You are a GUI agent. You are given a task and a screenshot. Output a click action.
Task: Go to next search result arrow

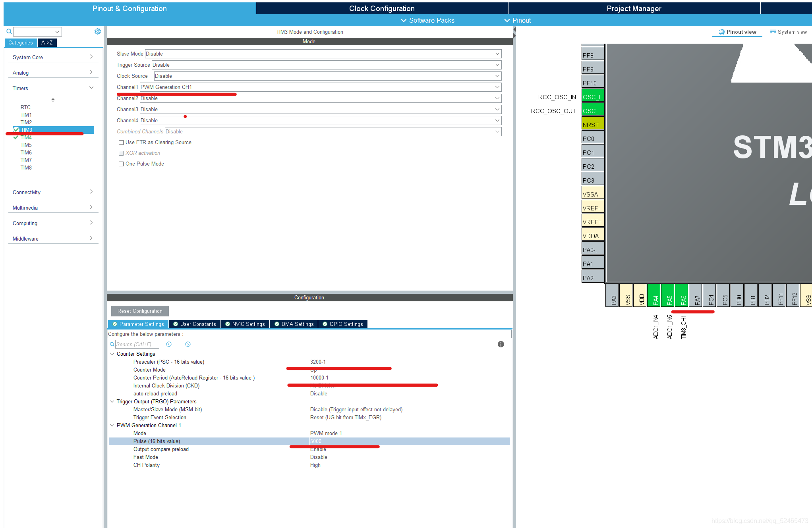point(188,344)
